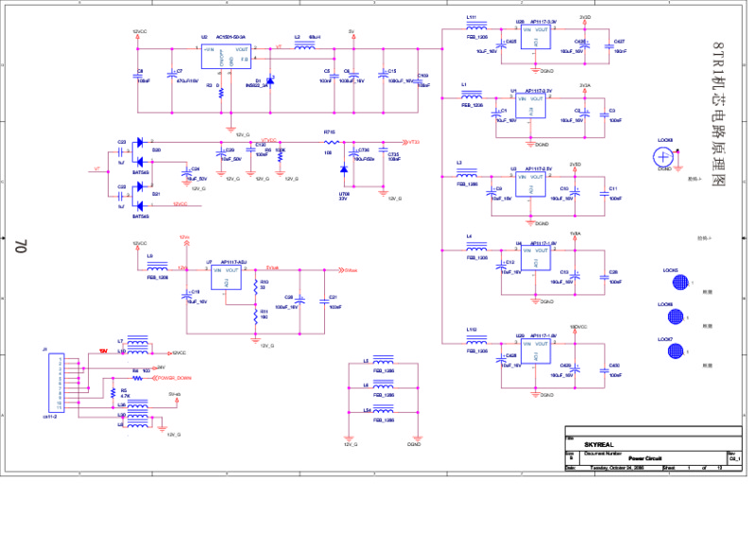Click the C11 capacitor symbol

pos(604,194)
